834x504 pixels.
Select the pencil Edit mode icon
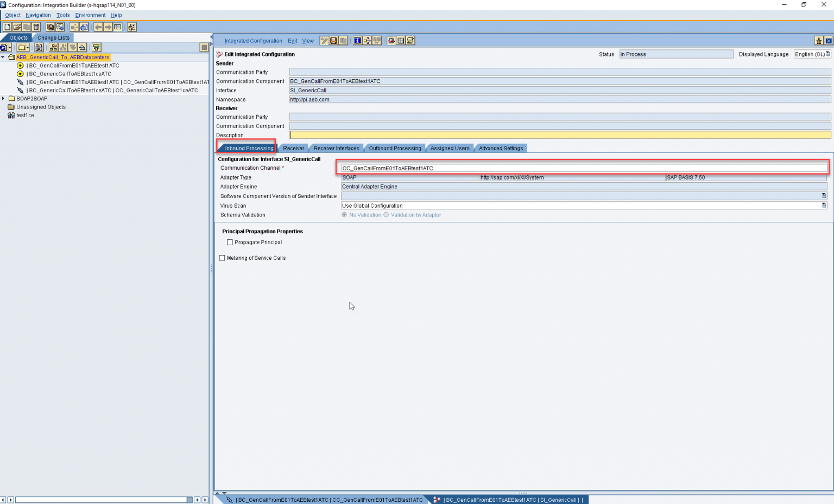point(324,41)
